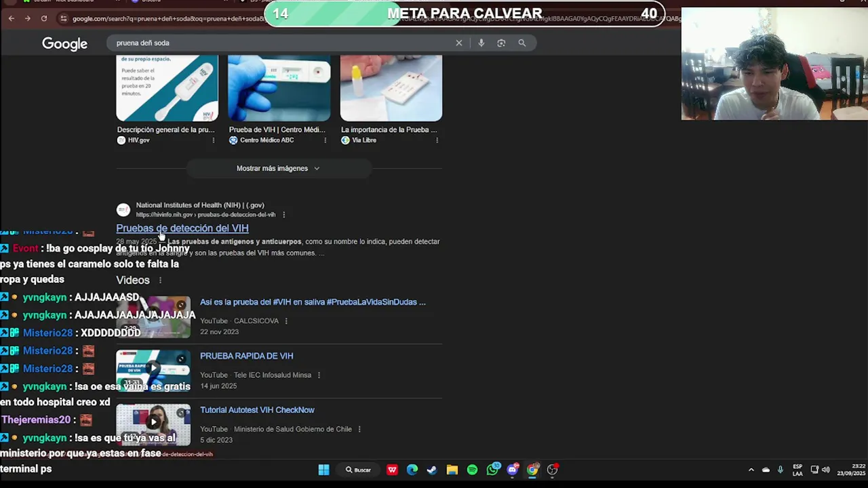Open options menu for Centro Médico ABC image
The image size is (868, 488).
[x=325, y=140]
